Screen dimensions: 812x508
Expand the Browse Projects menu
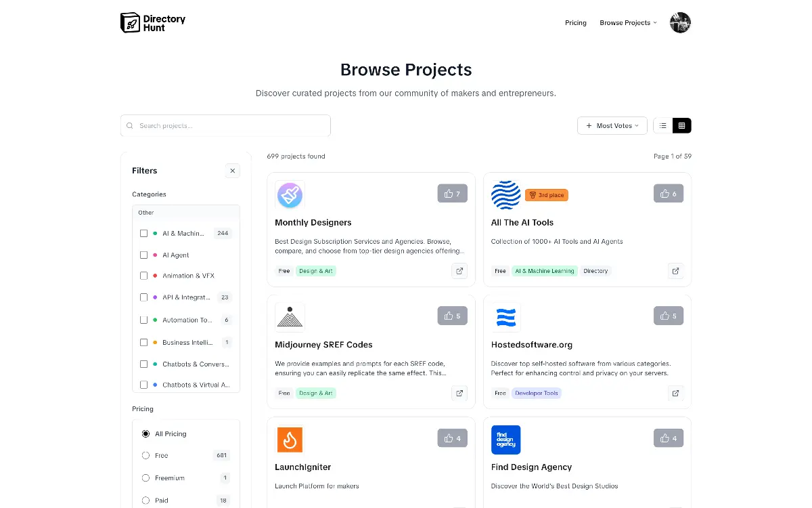pos(628,23)
